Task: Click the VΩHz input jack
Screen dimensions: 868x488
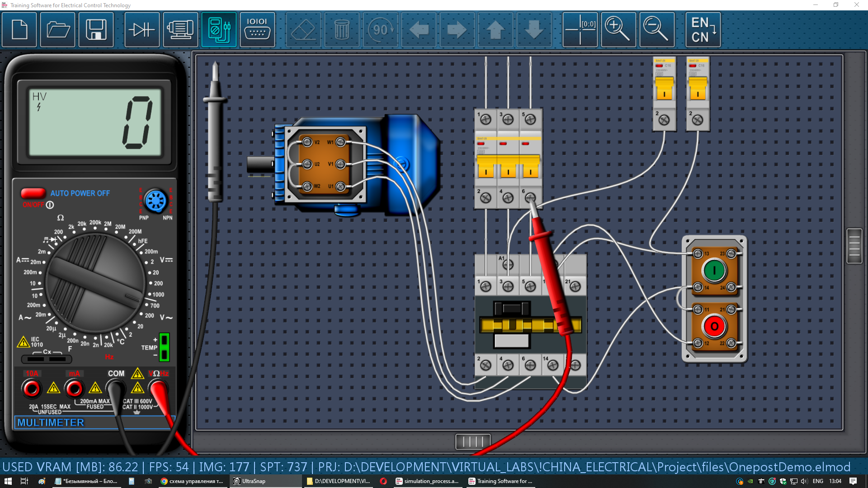Action: pos(158,388)
